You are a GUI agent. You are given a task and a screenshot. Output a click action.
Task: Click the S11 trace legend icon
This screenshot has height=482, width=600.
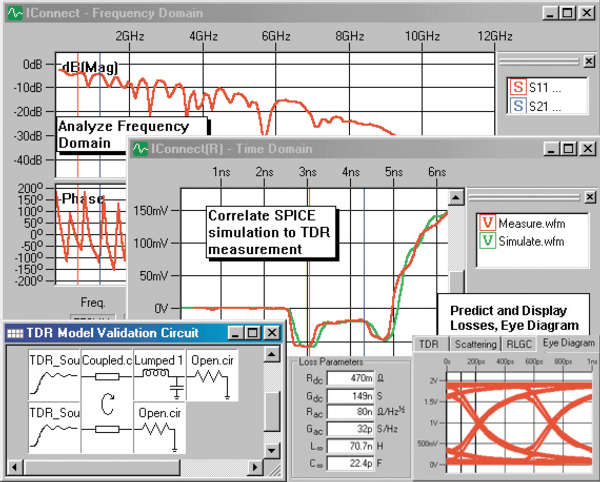(518, 87)
